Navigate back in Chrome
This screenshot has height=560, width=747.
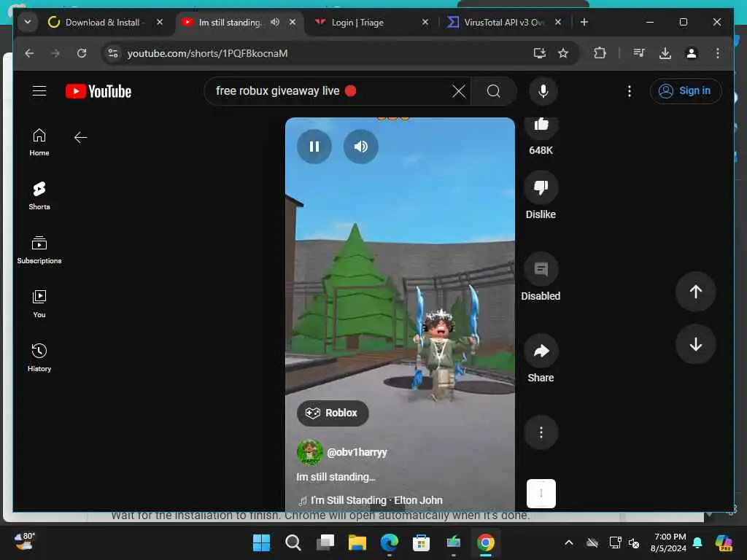coord(29,53)
